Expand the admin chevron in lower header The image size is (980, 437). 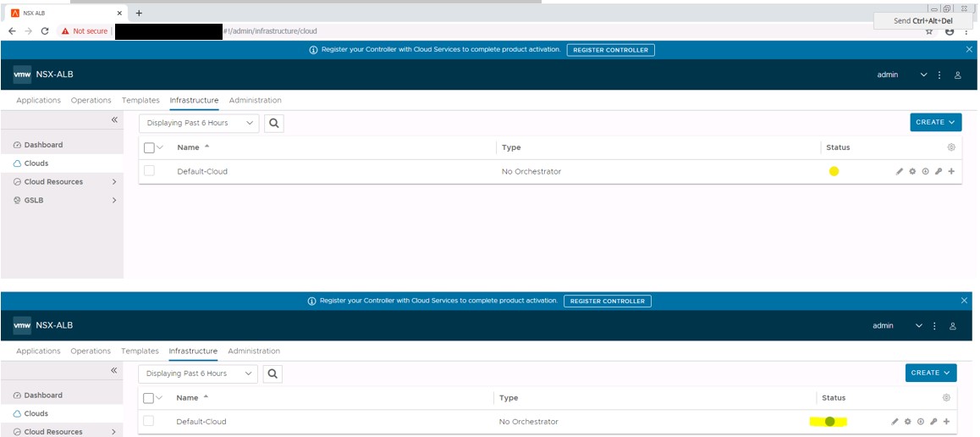[919, 326]
